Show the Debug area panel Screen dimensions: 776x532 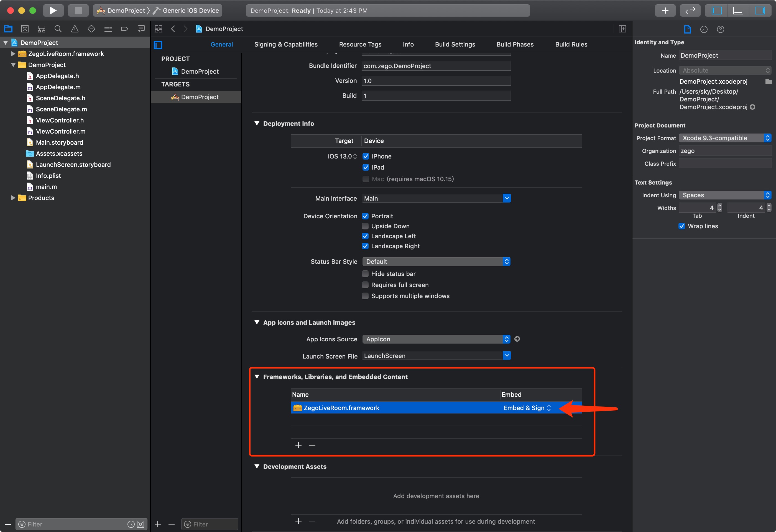coord(738,10)
